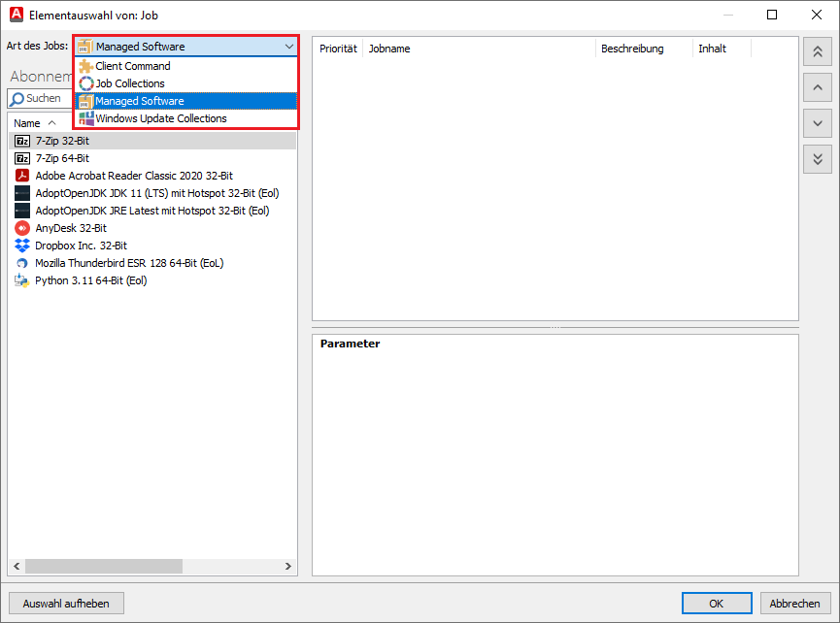Image resolution: width=840 pixels, height=623 pixels.
Task: Confirm the dialog with OK
Action: 716,603
